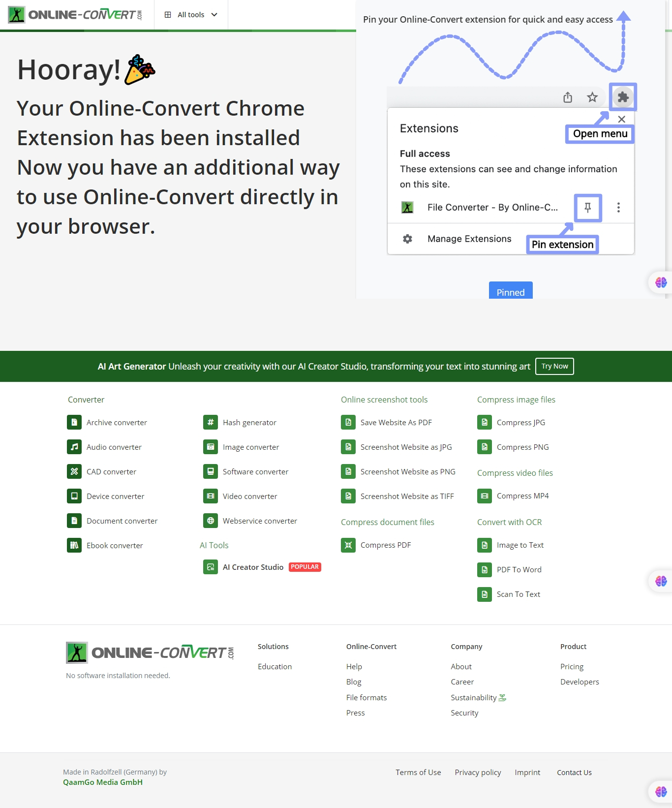Click Compress video files heading

click(515, 473)
